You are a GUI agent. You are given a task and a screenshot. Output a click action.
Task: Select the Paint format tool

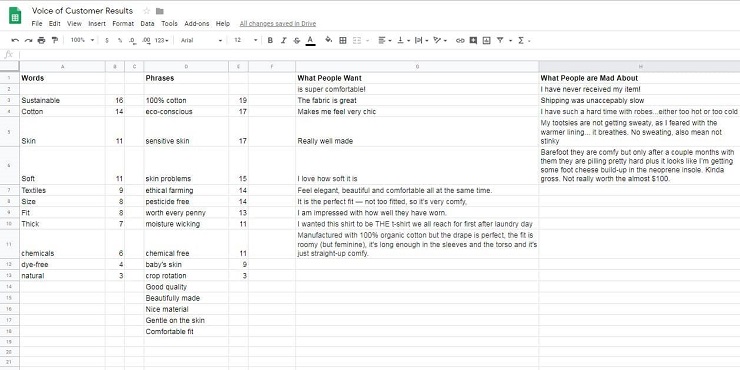(55, 41)
